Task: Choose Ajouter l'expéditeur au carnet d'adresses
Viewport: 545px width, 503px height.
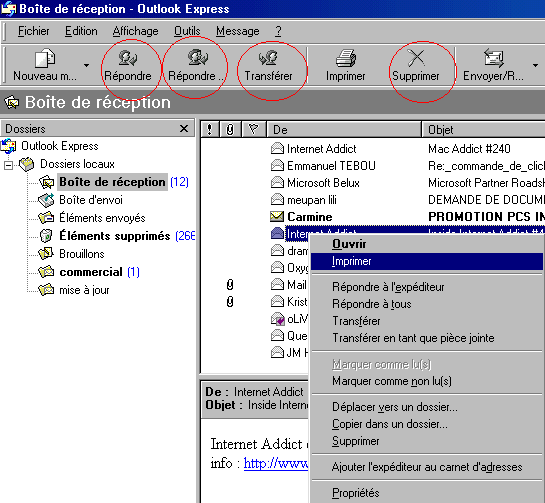Action: (x=426, y=467)
